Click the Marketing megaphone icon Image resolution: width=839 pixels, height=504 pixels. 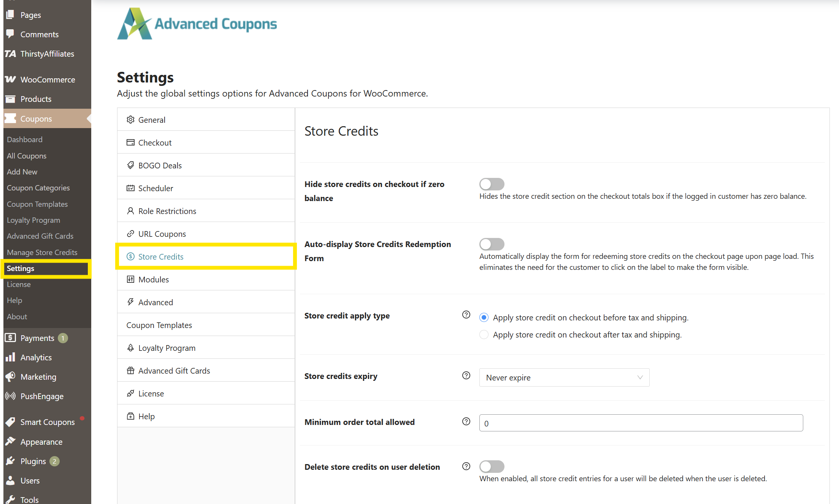10,376
